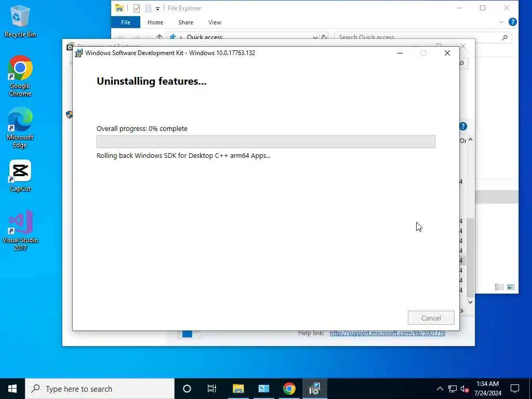Screen dimensions: 532x399
Task: Open Control Panel taskbar icon
Action: (263, 389)
